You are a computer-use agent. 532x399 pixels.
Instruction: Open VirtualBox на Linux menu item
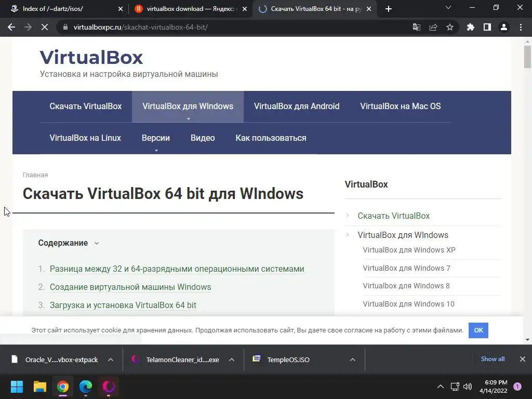(x=85, y=138)
